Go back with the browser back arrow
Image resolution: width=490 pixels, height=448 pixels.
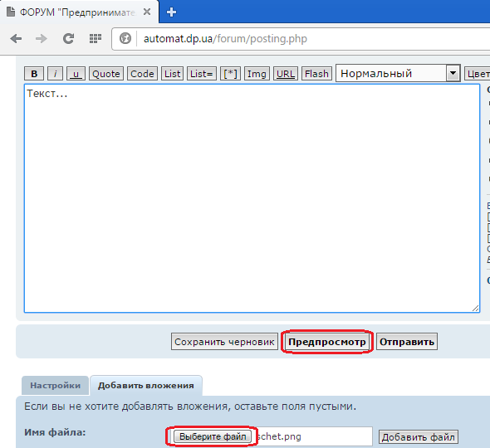[x=16, y=39]
